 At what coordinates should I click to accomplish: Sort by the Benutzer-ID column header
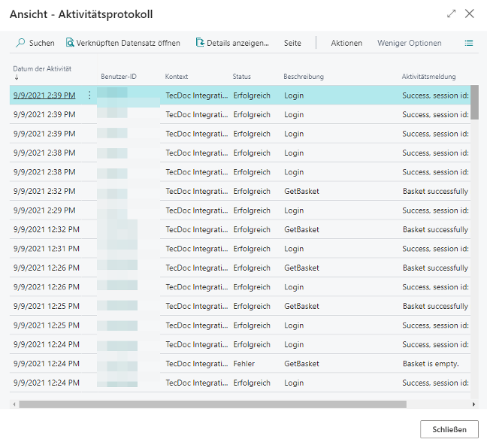coord(118,77)
